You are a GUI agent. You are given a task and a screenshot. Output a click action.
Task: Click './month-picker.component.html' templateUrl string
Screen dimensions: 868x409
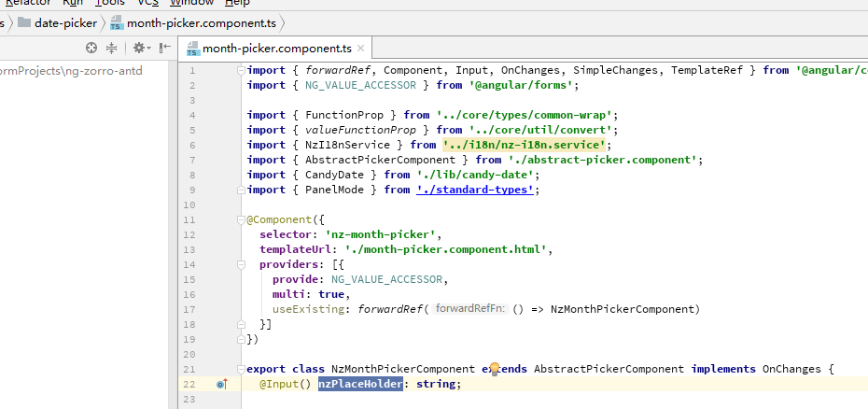tap(445, 249)
